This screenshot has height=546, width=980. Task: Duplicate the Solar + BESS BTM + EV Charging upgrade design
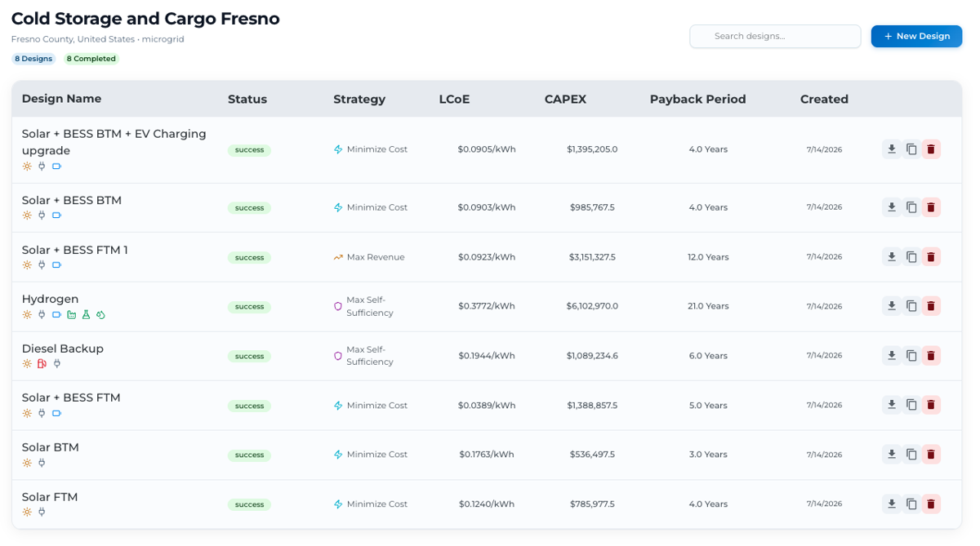911,149
